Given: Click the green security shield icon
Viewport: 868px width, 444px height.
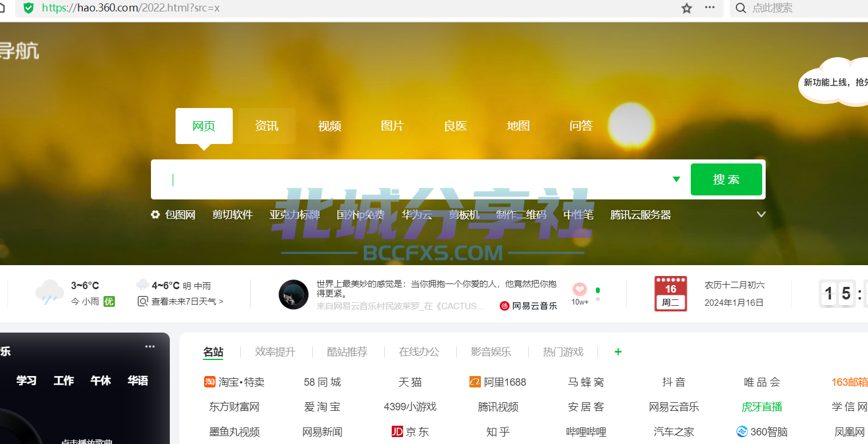Looking at the screenshot, I should coord(28,7).
